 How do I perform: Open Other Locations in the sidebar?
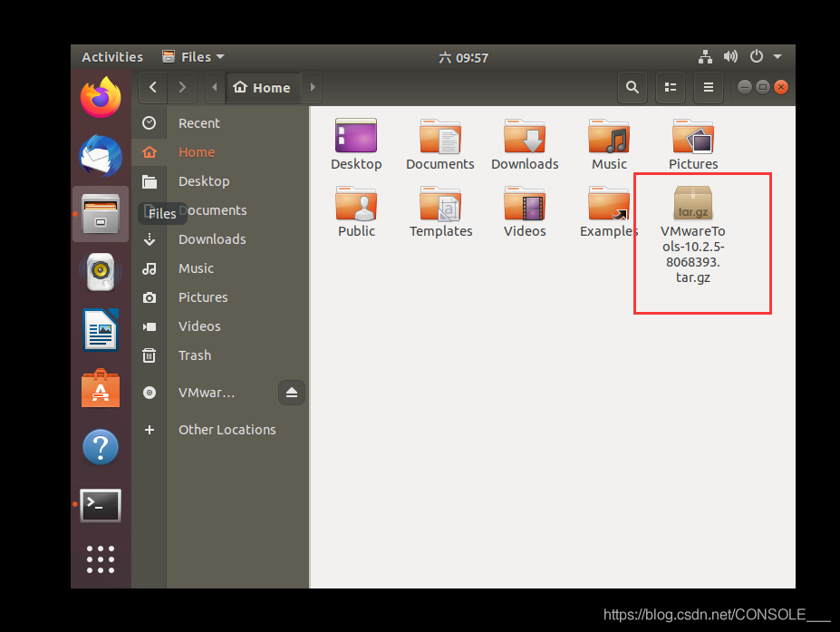[221, 430]
